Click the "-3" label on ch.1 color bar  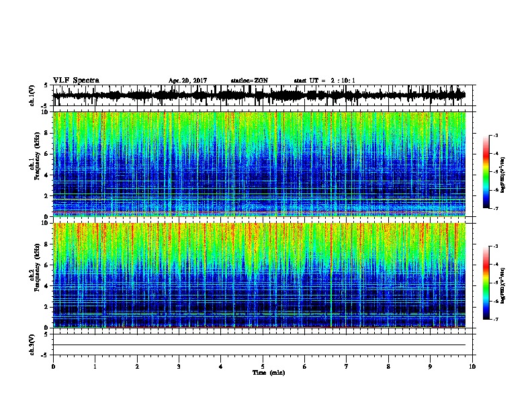(x=496, y=135)
